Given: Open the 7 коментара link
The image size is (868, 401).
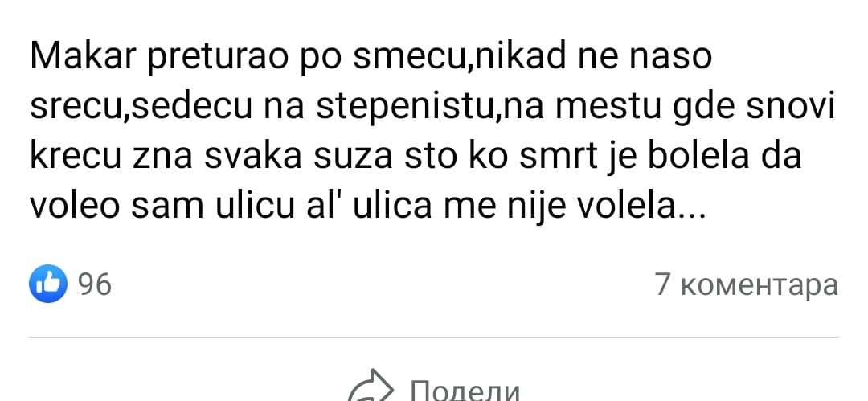Looking at the screenshot, I should coord(747,284).
